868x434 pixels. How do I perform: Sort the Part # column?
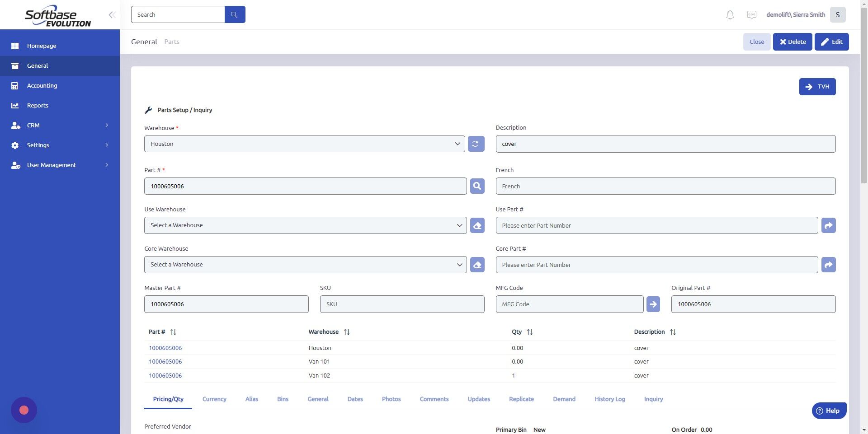tap(174, 332)
